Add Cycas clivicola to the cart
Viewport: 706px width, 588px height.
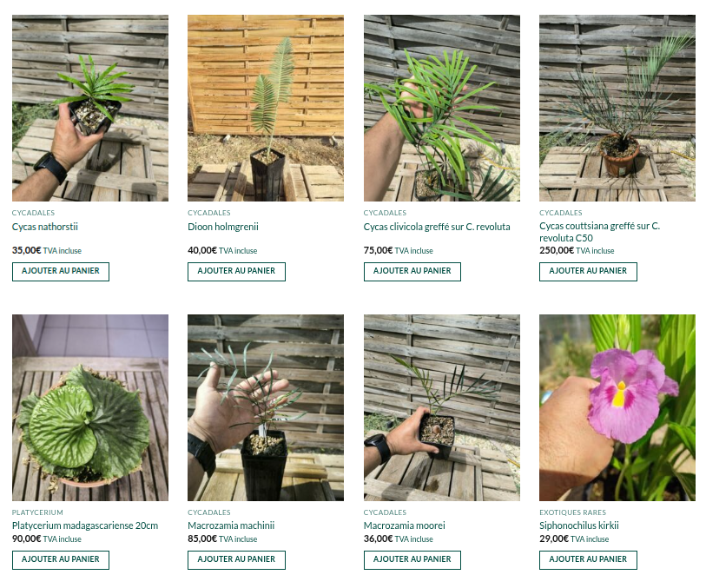pyautogui.click(x=412, y=272)
